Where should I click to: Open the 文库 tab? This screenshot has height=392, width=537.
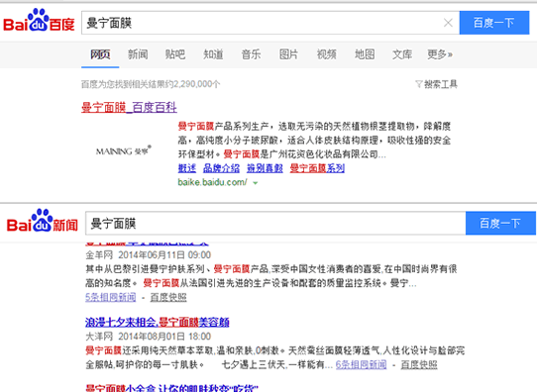[402, 54]
